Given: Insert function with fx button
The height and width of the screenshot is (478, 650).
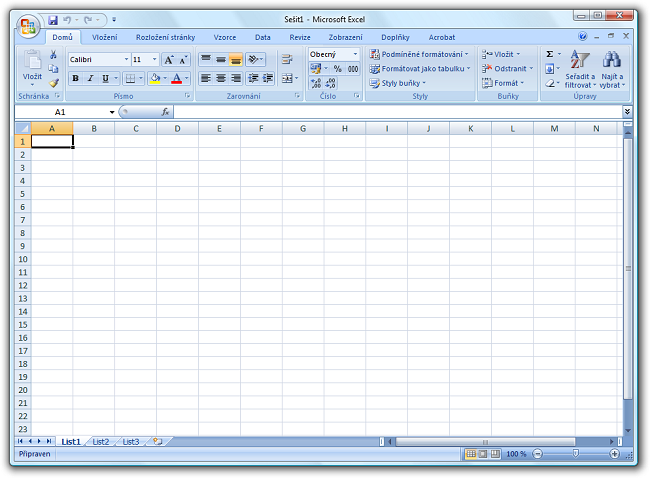Looking at the screenshot, I should 165,112.
